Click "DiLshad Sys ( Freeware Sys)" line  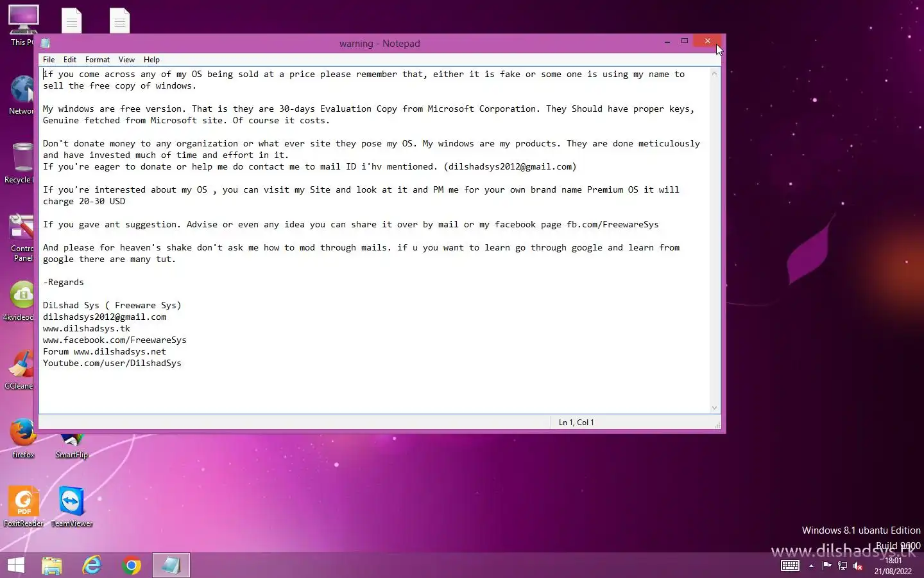112,306
